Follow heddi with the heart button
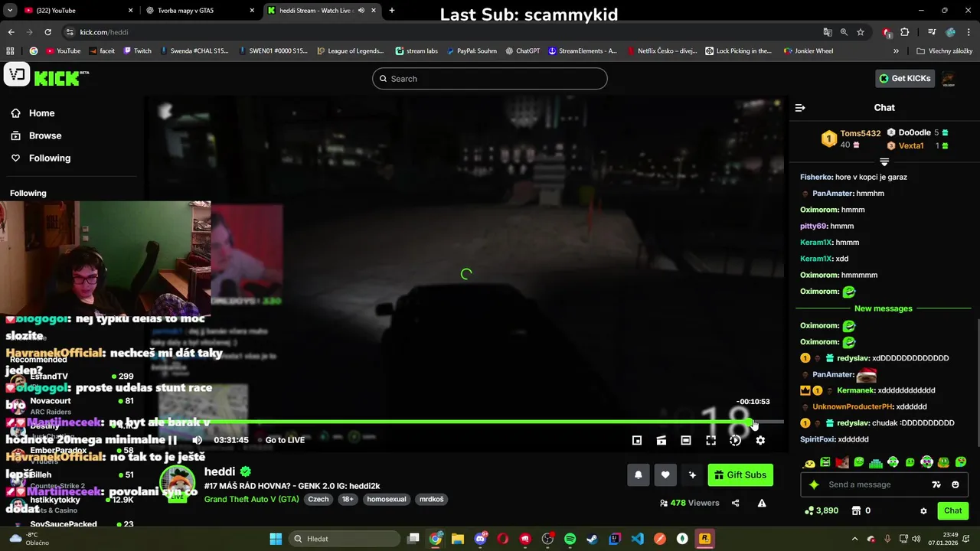The height and width of the screenshot is (551, 980). click(x=665, y=475)
